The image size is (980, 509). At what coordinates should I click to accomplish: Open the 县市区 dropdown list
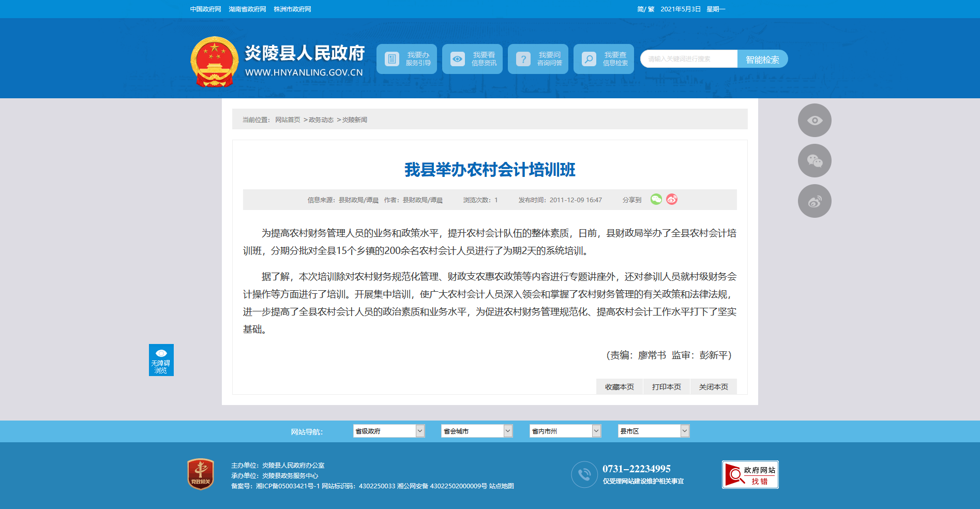pos(653,431)
